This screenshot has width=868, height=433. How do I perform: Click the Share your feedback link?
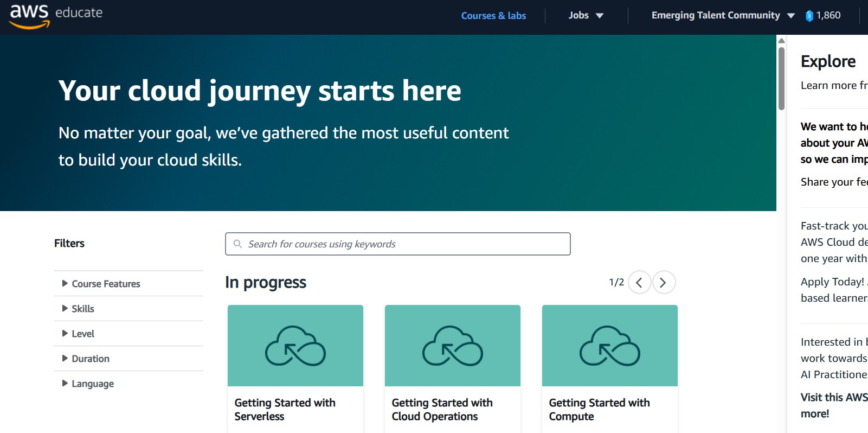(x=834, y=182)
